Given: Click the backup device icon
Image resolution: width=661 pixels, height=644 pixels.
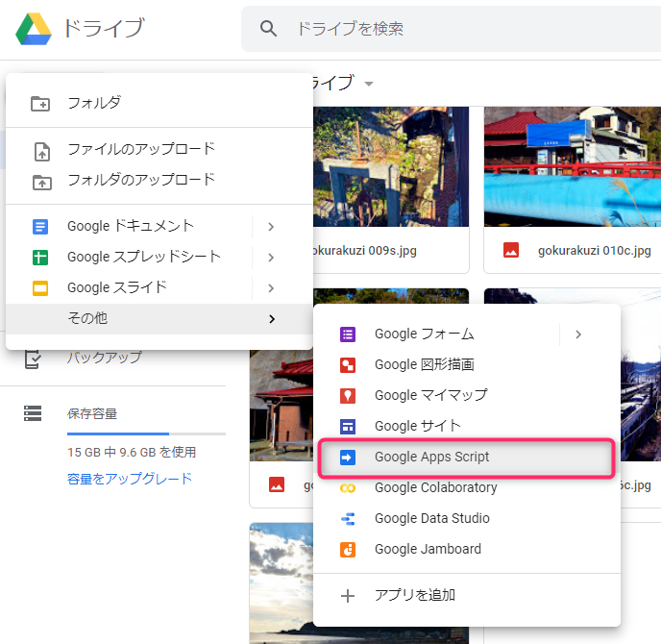Looking at the screenshot, I should [x=33, y=359].
